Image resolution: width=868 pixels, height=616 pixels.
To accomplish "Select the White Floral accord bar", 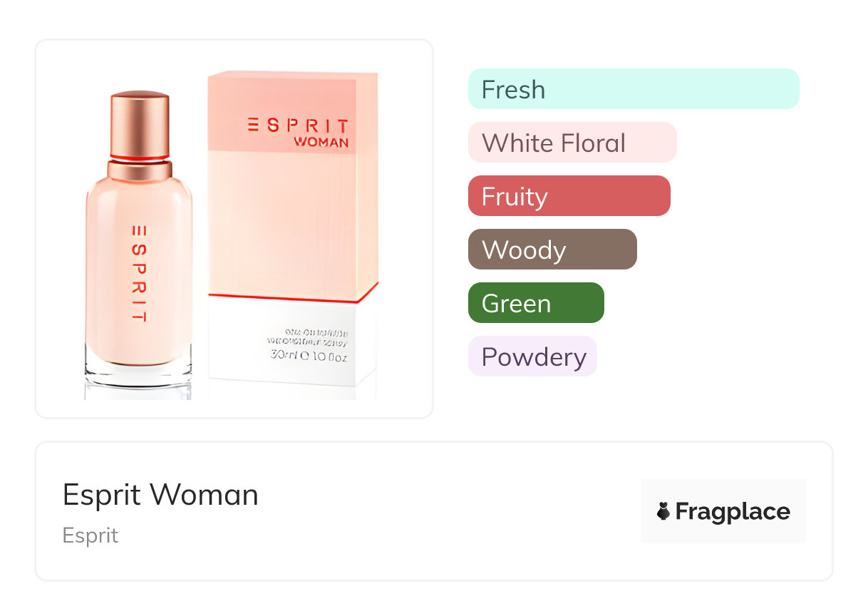I will (x=572, y=143).
